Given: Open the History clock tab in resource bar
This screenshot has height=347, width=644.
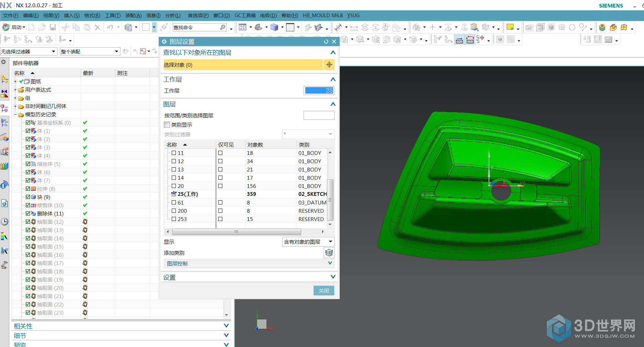Looking at the screenshot, I should (x=4, y=222).
